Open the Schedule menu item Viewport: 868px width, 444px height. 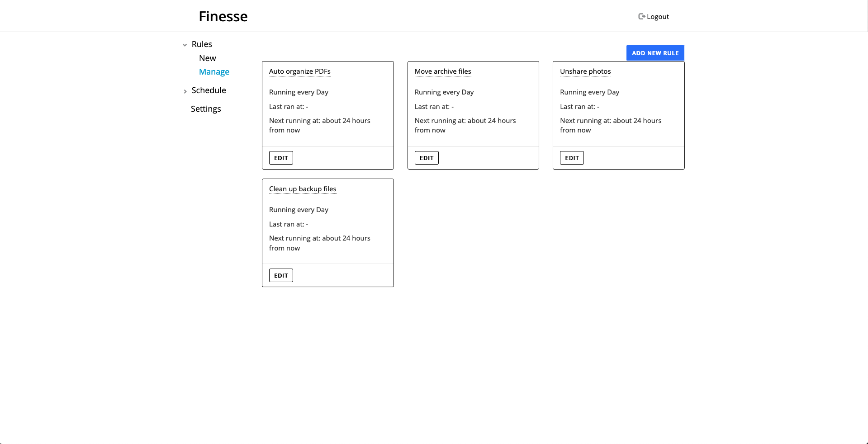[x=209, y=90]
